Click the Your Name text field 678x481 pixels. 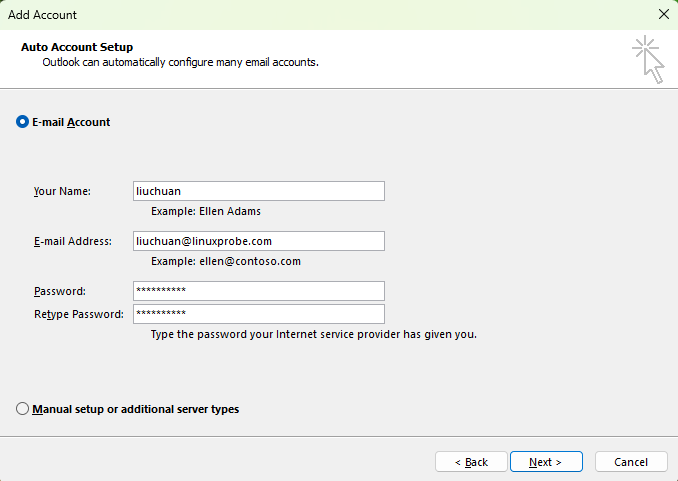pyautogui.click(x=258, y=191)
